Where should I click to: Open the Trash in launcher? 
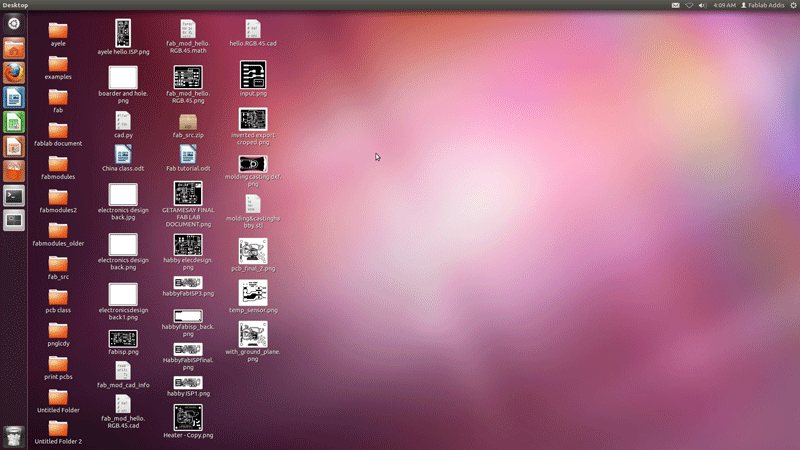[x=14, y=437]
